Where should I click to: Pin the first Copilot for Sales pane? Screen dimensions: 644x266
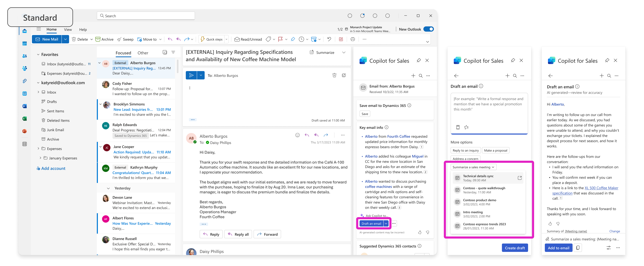point(419,60)
